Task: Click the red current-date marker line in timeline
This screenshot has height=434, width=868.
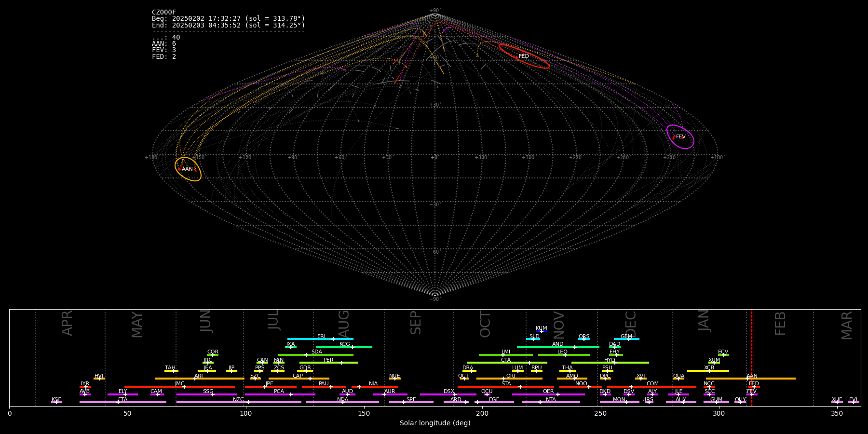Action: (752, 357)
